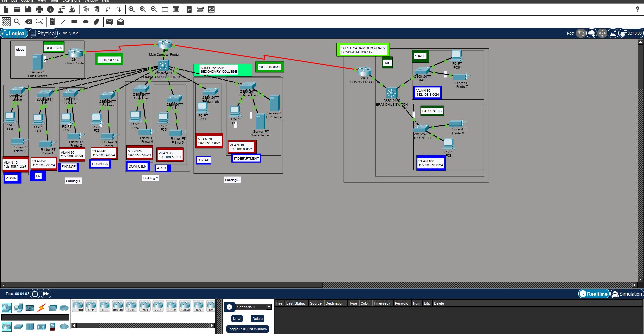Select the Draw Line tool

pyautogui.click(x=63, y=22)
